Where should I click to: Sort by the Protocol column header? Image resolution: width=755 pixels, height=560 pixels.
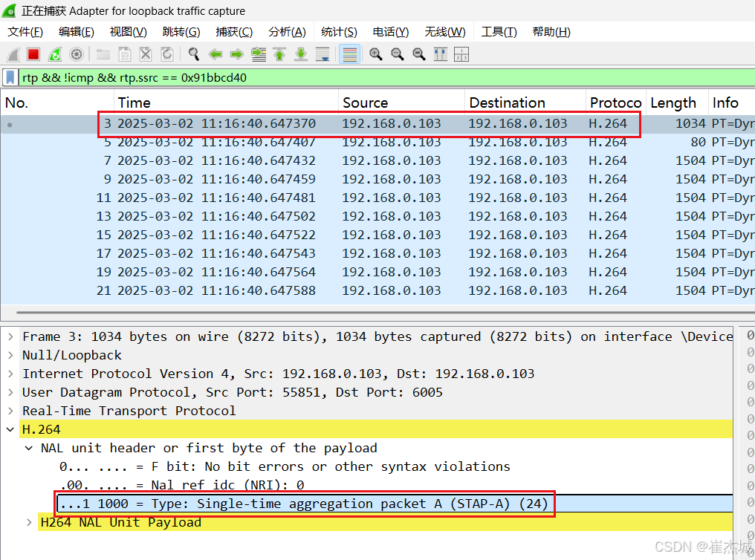(x=616, y=102)
